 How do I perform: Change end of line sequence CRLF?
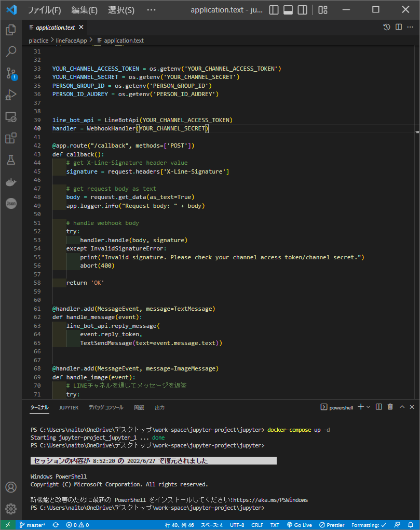tap(258, 525)
